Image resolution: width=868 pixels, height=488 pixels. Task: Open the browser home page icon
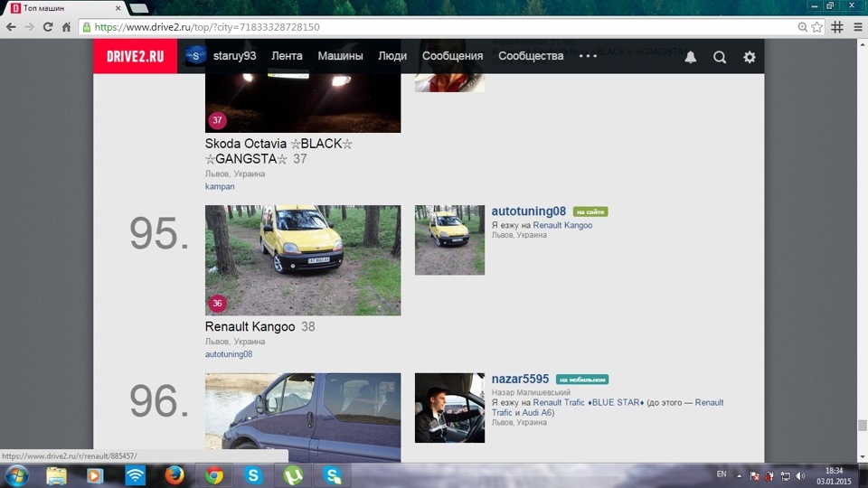[66, 26]
